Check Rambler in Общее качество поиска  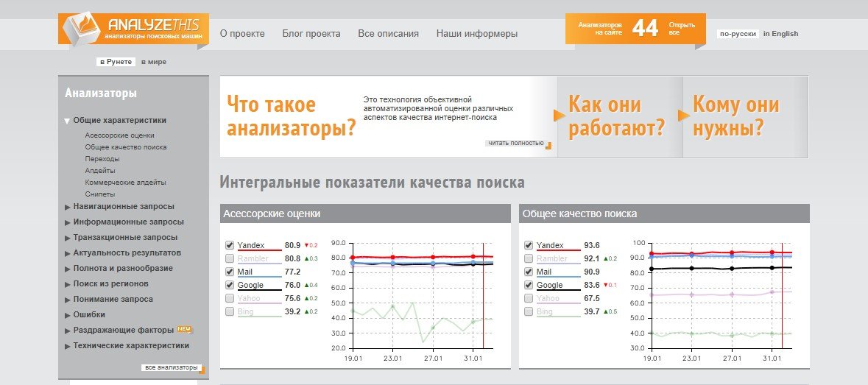click(x=529, y=258)
